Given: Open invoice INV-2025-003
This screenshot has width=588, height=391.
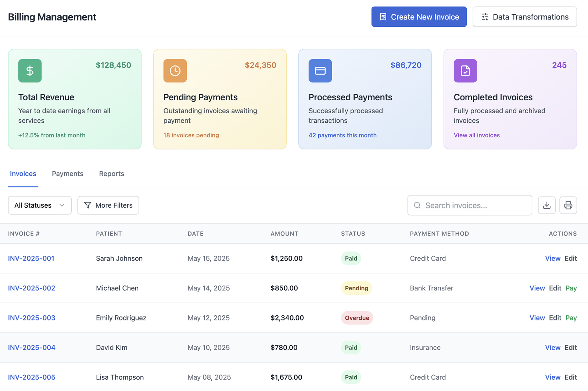Looking at the screenshot, I should click(x=31, y=318).
